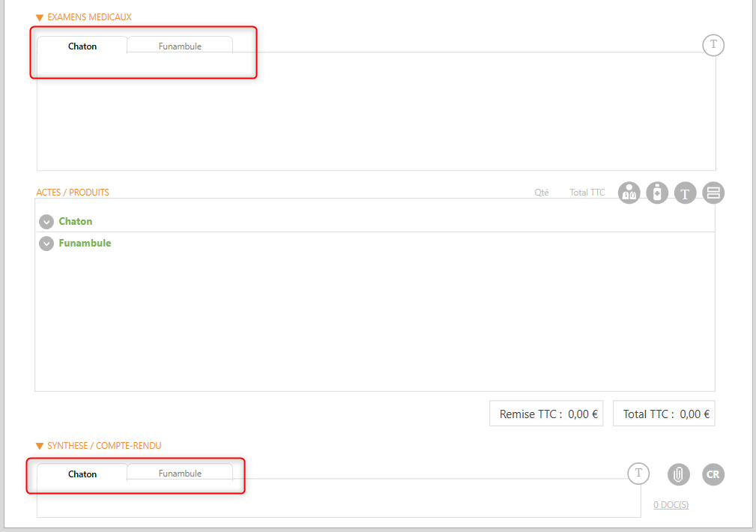Expand the Chaton row chevron in Actes / Produits
This screenshot has height=532, width=756.
(46, 222)
